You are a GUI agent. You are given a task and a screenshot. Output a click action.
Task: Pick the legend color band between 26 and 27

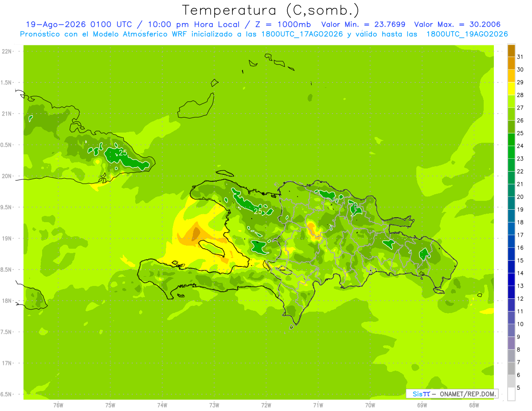point(511,114)
